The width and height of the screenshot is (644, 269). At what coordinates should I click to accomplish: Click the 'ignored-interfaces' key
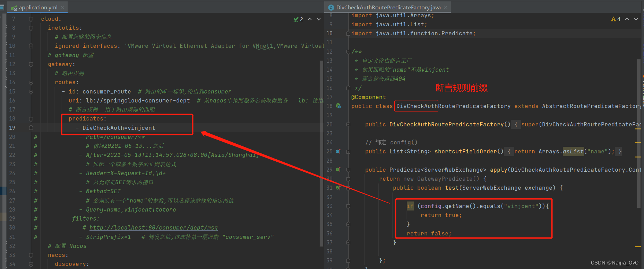click(x=86, y=46)
